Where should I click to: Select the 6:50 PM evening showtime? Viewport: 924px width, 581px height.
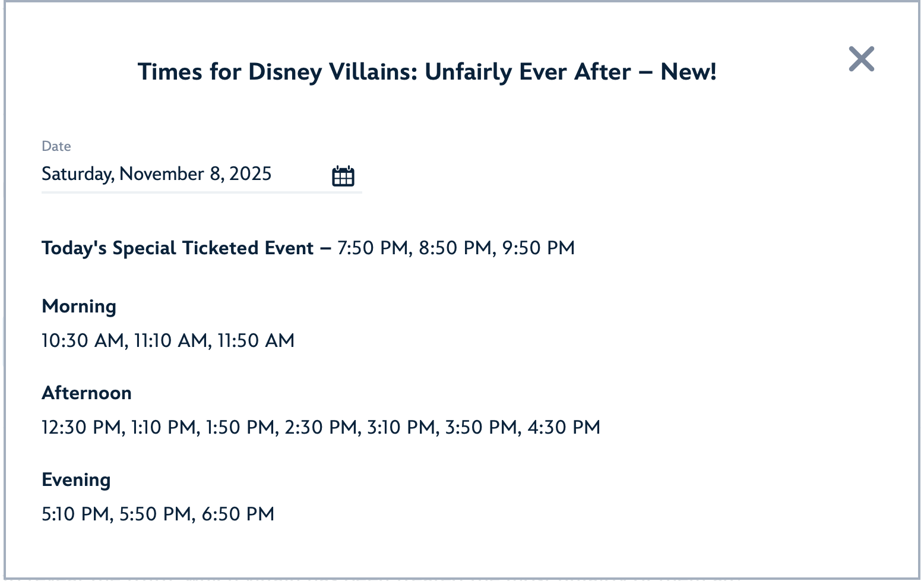(238, 514)
